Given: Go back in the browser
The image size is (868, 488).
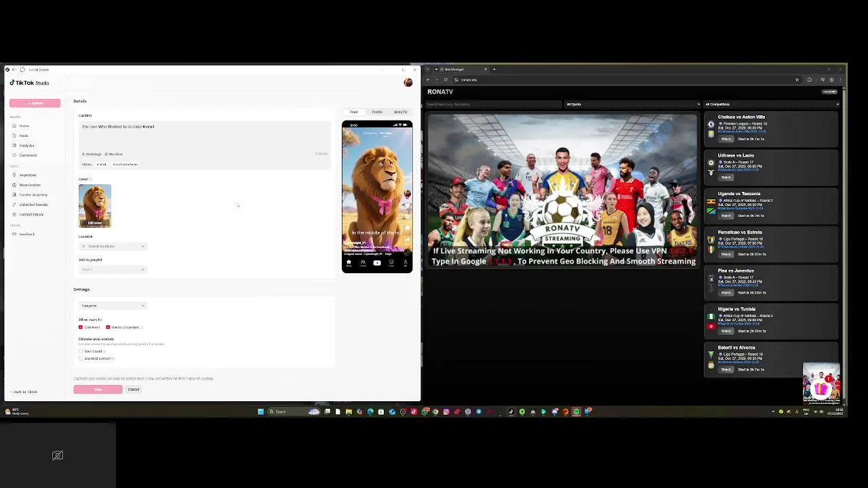Looking at the screenshot, I should click(428, 80).
